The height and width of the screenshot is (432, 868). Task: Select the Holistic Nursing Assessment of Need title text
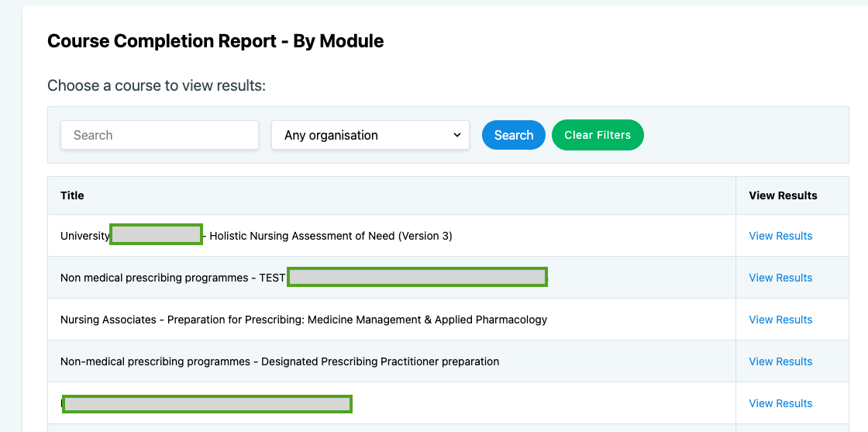331,236
